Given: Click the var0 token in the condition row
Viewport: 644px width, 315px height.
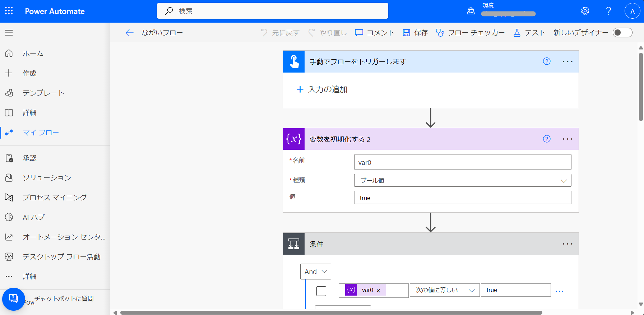Looking at the screenshot, I should [365, 290].
